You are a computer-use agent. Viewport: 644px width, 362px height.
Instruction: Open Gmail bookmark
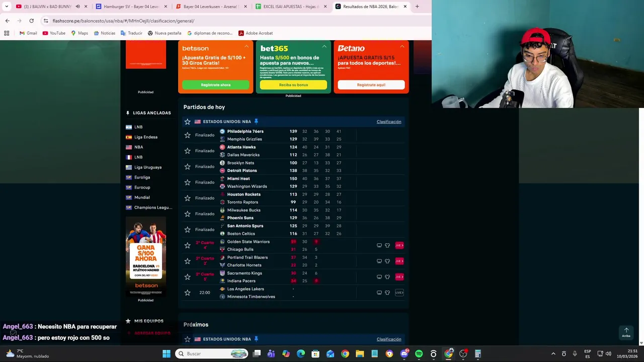point(28,33)
